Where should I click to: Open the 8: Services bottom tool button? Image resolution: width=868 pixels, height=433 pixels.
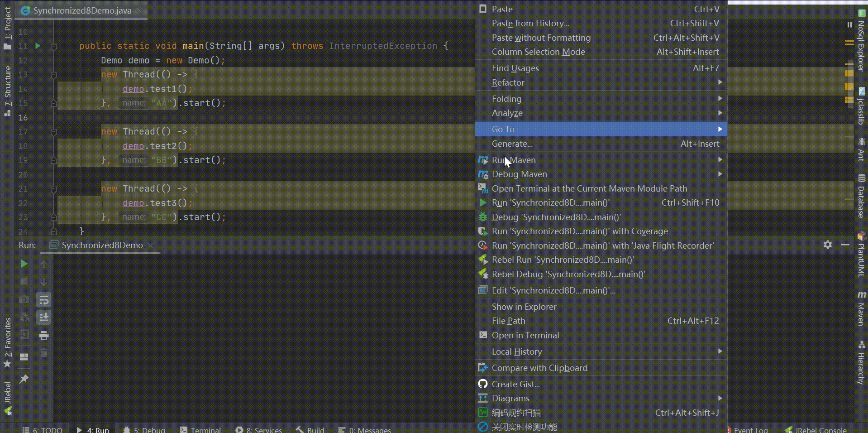(259, 430)
